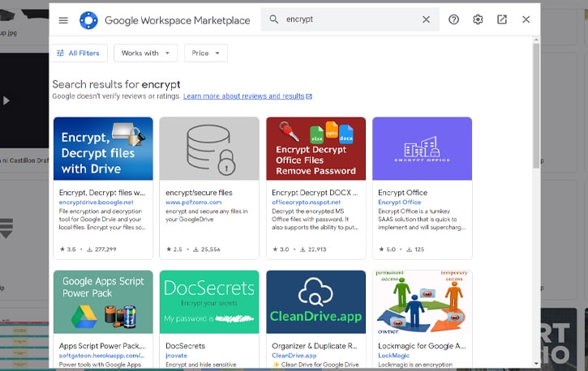This screenshot has height=371, width=588.
Task: Click the 125 download count
Action: click(x=415, y=249)
